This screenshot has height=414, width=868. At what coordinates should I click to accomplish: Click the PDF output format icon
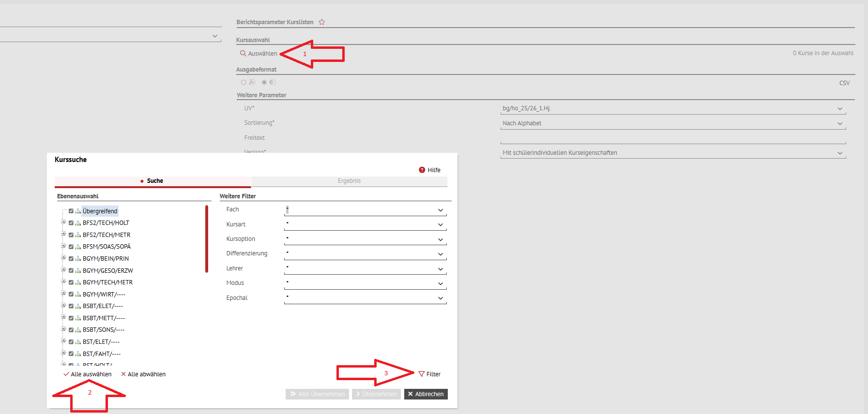coord(252,82)
